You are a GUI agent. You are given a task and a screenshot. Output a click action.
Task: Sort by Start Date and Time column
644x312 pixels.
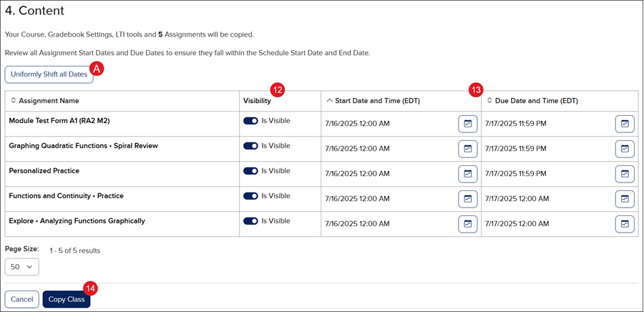point(372,101)
